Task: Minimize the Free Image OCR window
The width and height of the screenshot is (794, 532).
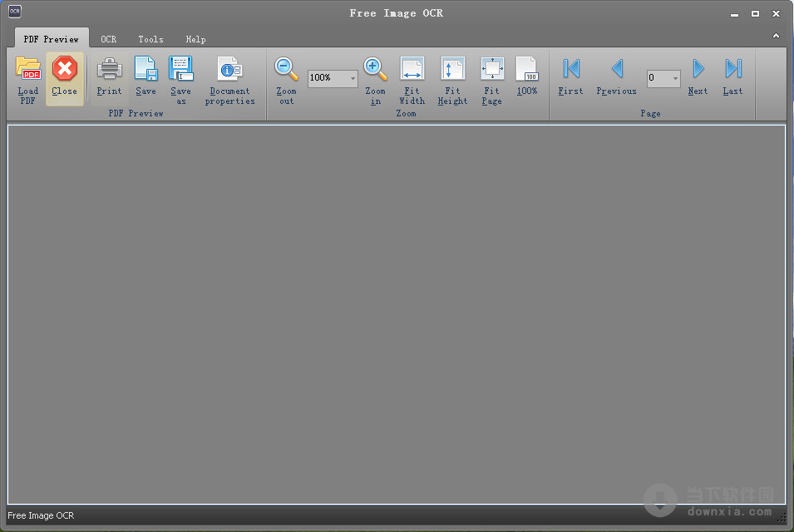Action: click(734, 13)
